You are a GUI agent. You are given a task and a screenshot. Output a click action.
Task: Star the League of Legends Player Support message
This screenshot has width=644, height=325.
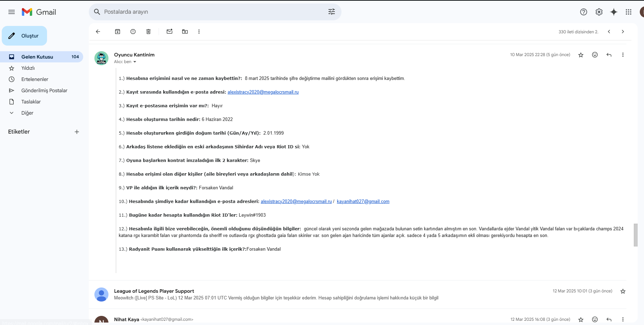pyautogui.click(x=623, y=291)
